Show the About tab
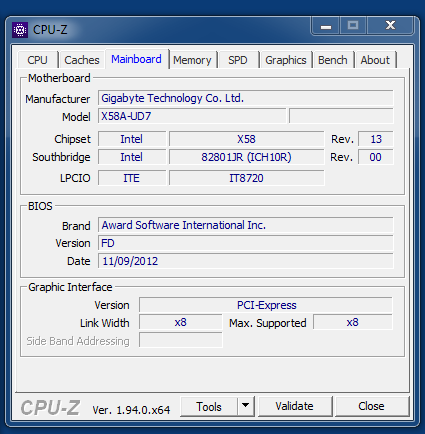This screenshot has height=434, width=425. pyautogui.click(x=375, y=60)
